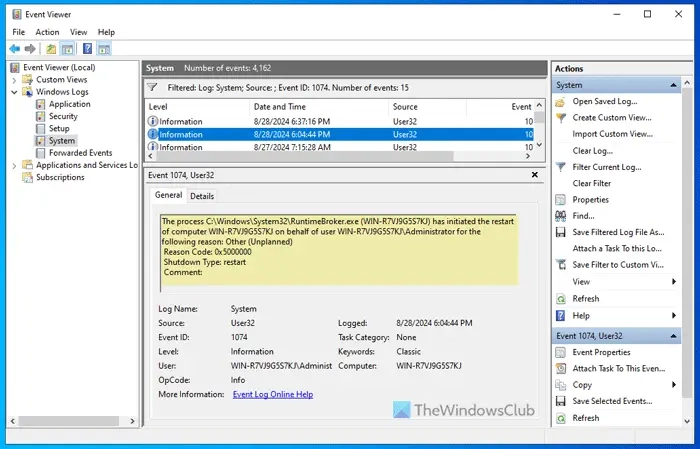Screen dimensions: 700x449
Task: Click the Attach Task To This Event icon
Action: [x=561, y=369]
